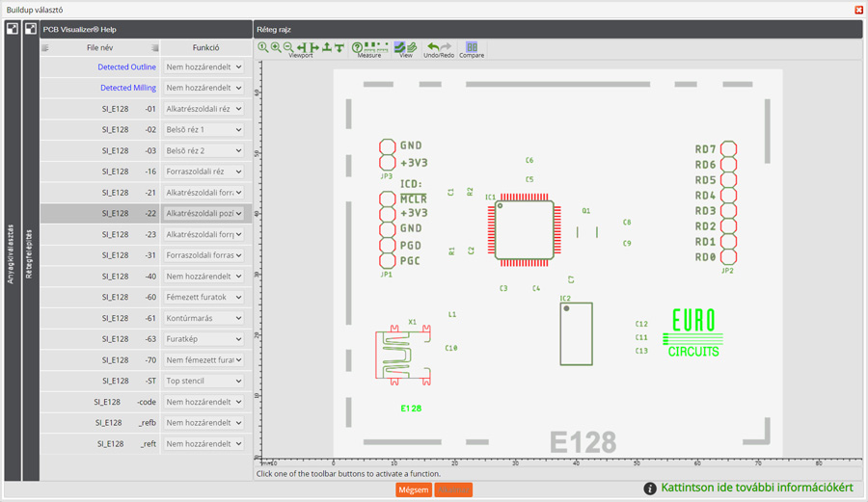Click the Mégsem button
Viewport: 868px width, 502px height.
click(x=414, y=489)
